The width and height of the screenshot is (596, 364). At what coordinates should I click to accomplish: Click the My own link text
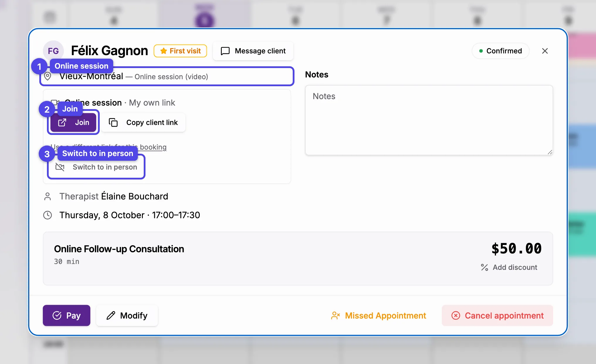click(152, 103)
